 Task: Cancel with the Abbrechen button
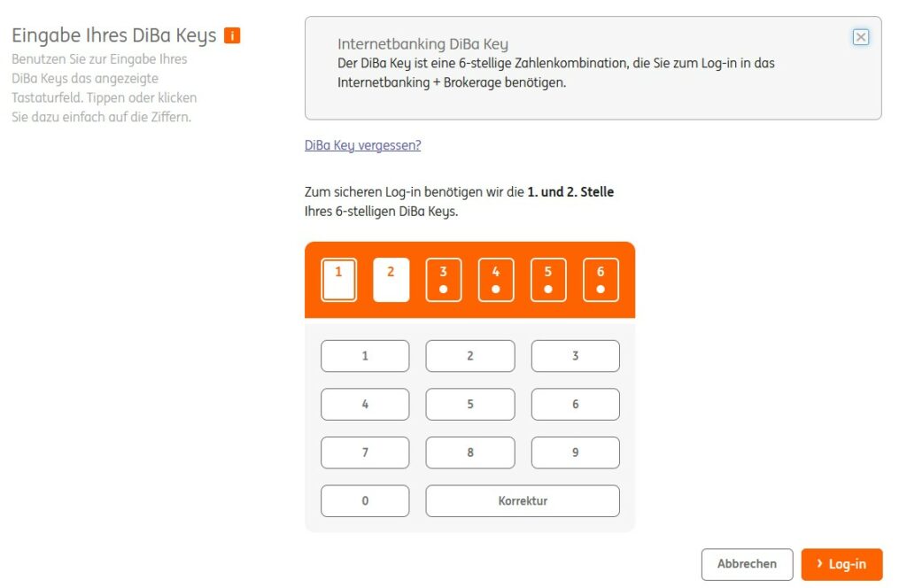pyautogui.click(x=747, y=564)
